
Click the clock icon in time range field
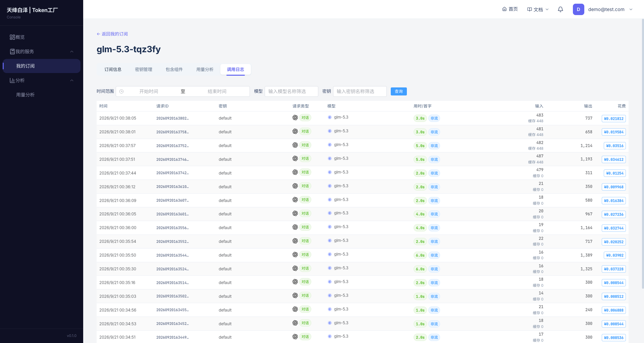tap(121, 91)
